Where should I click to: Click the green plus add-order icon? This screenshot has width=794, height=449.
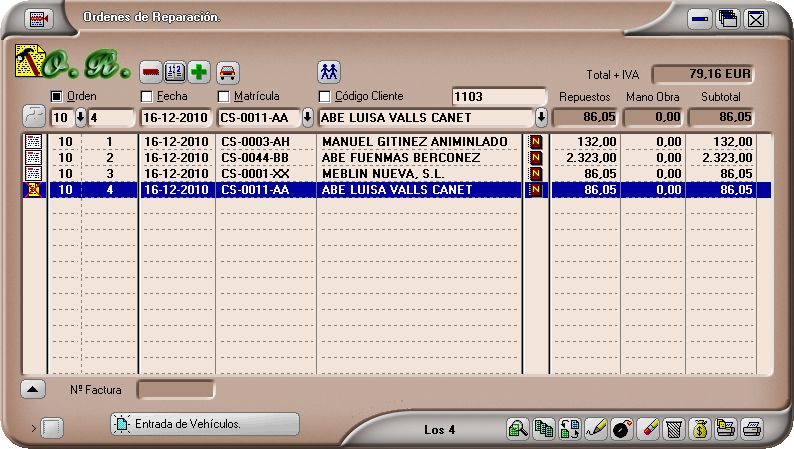point(199,72)
